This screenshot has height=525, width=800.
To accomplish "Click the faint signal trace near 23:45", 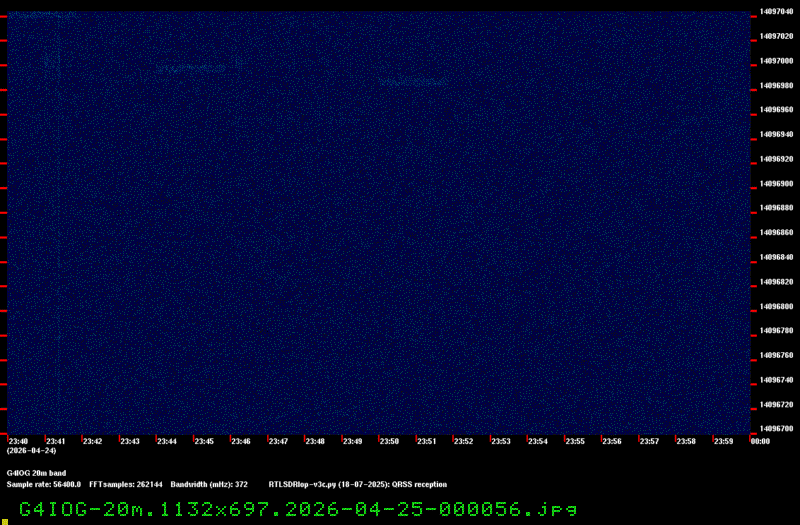I will tap(191, 68).
